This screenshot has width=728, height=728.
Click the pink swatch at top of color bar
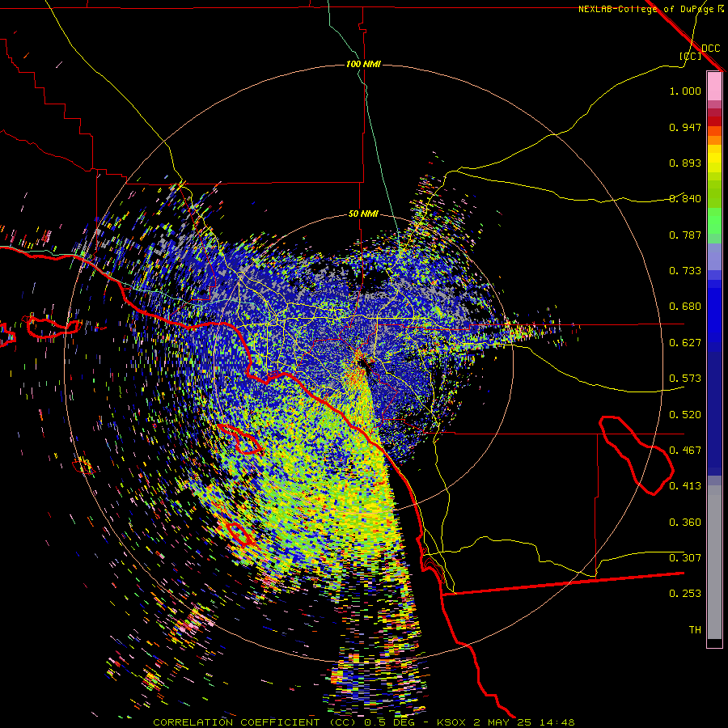tap(714, 87)
